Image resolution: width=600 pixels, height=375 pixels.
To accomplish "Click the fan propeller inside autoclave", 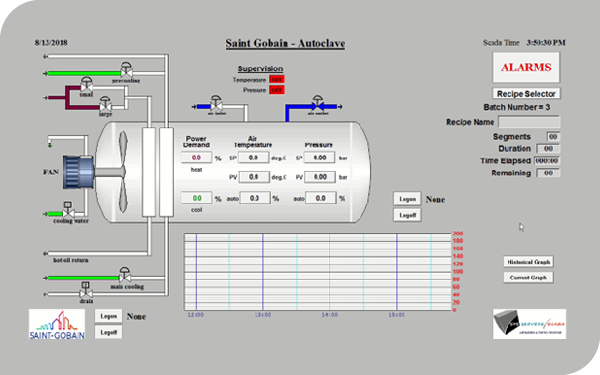I will pos(122,172).
